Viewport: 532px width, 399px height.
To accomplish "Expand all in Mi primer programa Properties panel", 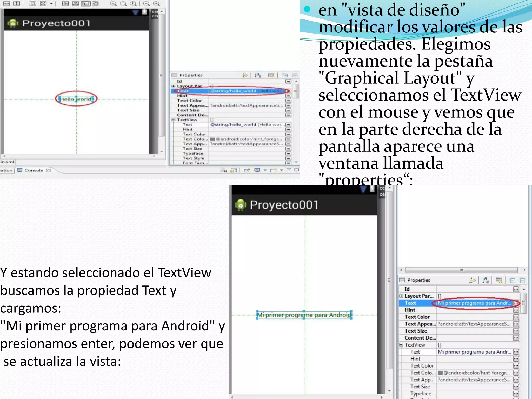I will (513, 280).
